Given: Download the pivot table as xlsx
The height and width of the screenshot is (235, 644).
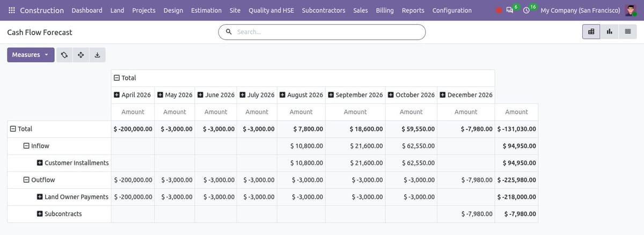Looking at the screenshot, I should (97, 55).
